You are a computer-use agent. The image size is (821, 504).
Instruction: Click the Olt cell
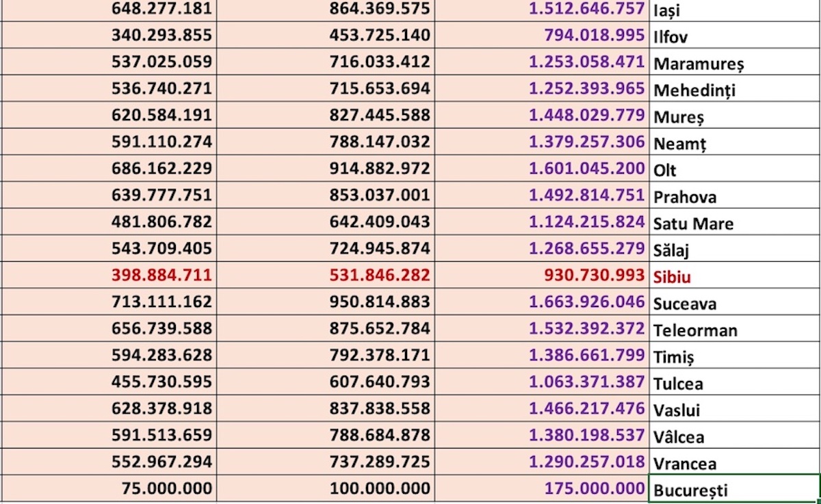733,170
